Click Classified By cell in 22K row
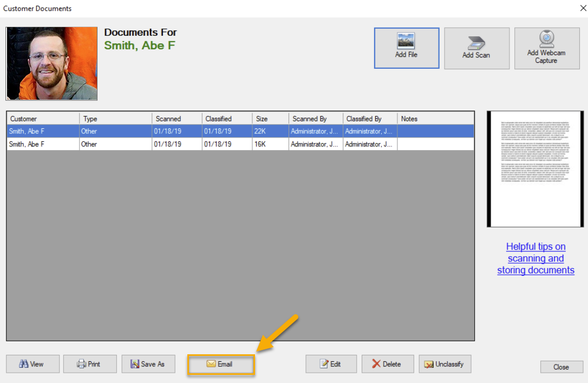Viewport: 588px width, 383px height. (370, 131)
